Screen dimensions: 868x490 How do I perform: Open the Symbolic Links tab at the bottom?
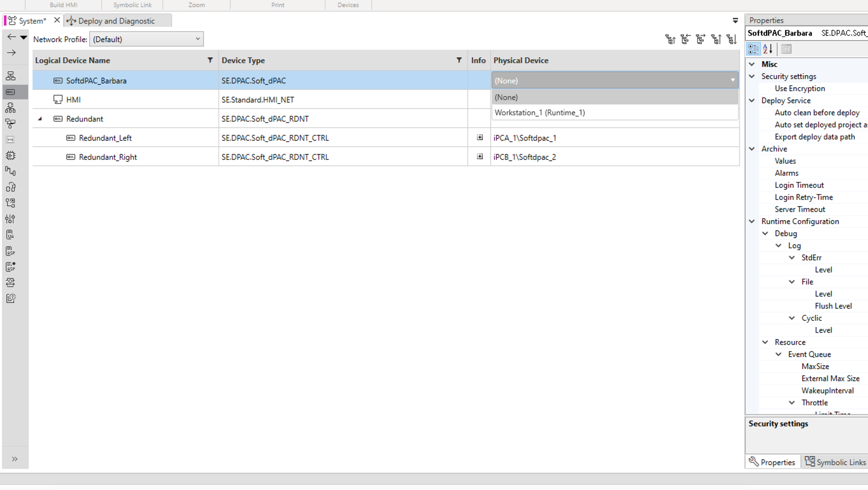pos(835,462)
